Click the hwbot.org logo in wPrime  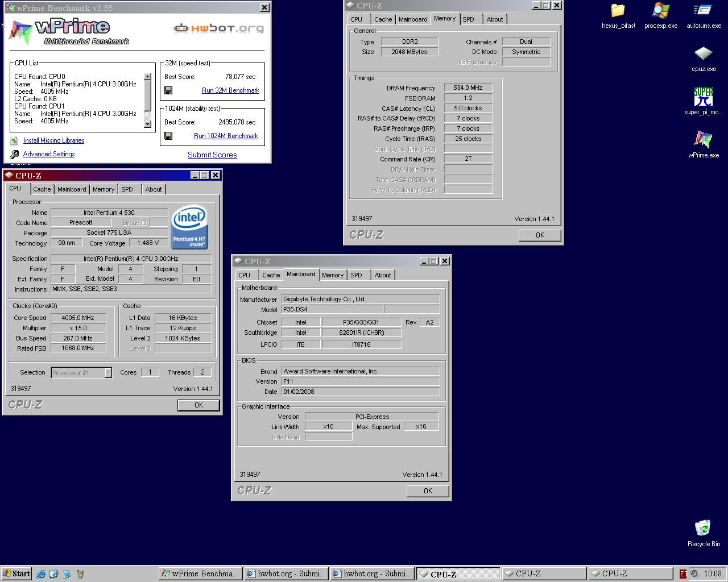click(218, 28)
